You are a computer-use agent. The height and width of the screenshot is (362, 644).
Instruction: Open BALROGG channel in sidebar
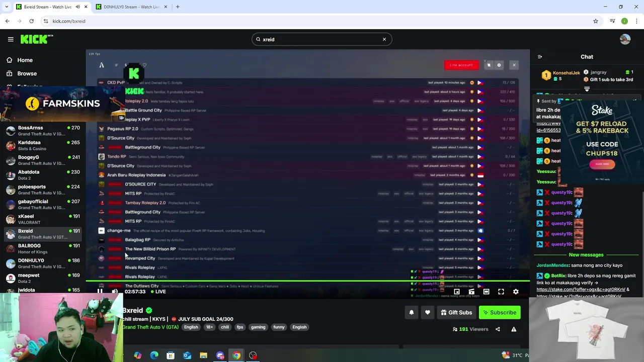click(43, 248)
